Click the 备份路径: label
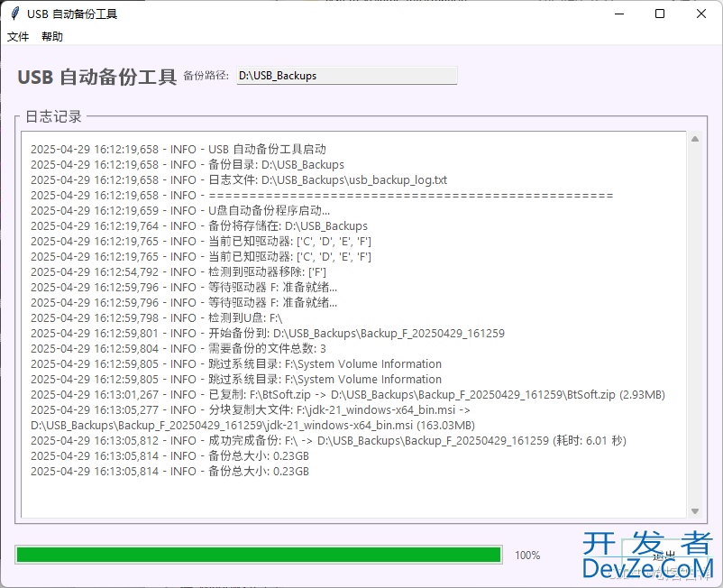 click(x=206, y=76)
